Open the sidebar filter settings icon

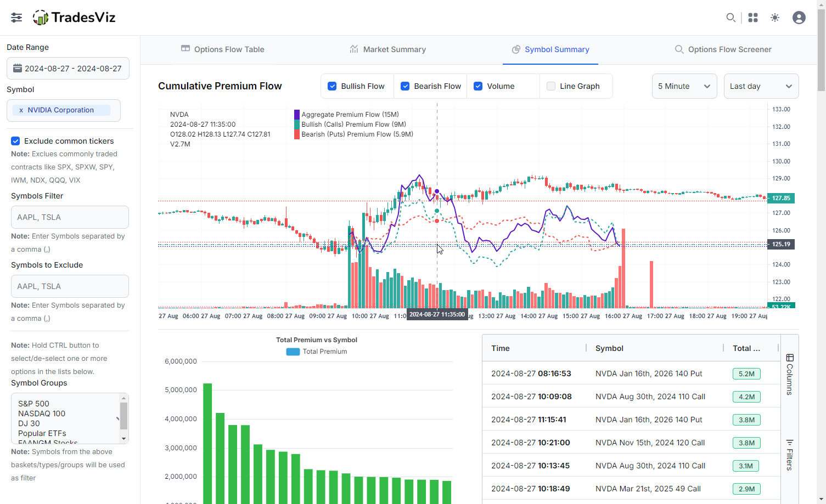16,18
